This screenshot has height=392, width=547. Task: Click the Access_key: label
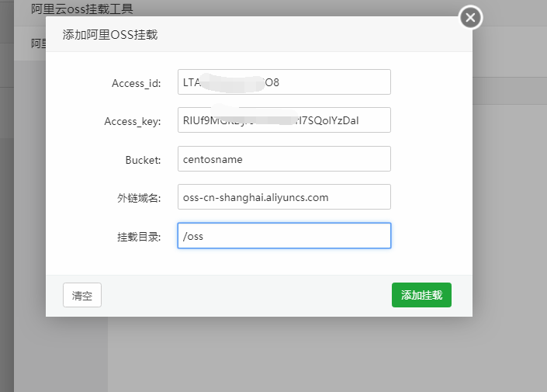(133, 121)
